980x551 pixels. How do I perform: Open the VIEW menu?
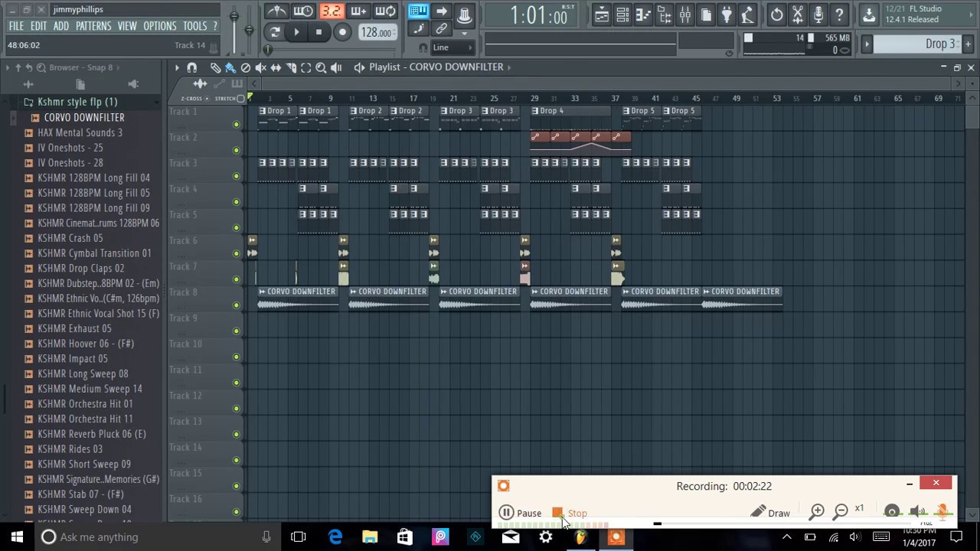click(x=127, y=26)
